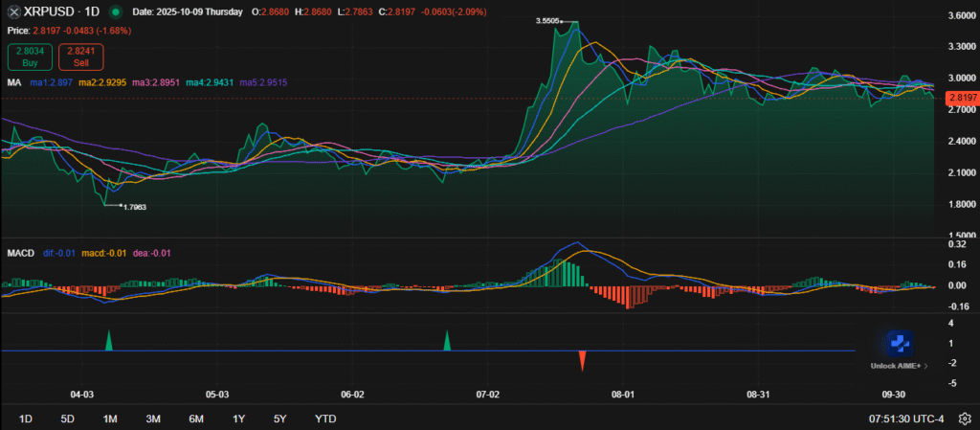This screenshot has height=430, width=980.
Task: Click the Buy button at 2.8034
Action: (27, 57)
